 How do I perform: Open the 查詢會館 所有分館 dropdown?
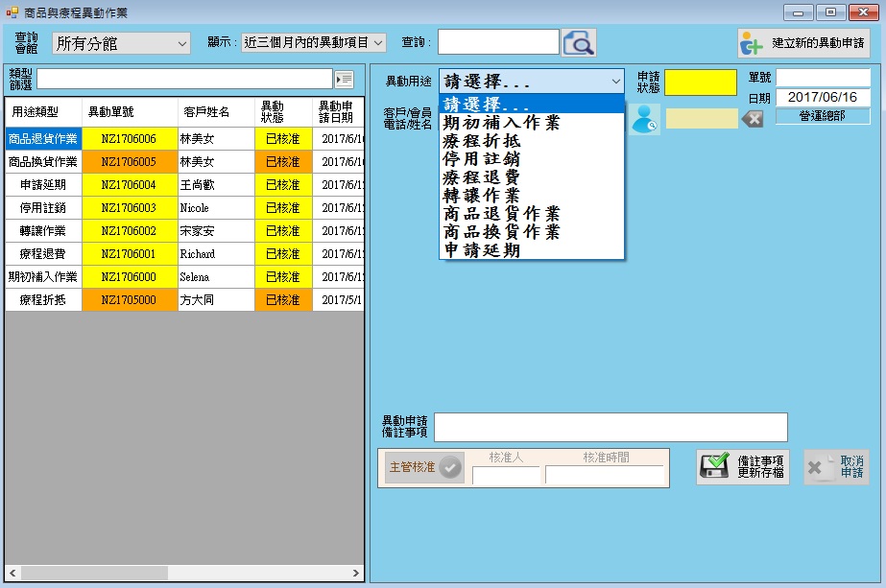tap(121, 43)
